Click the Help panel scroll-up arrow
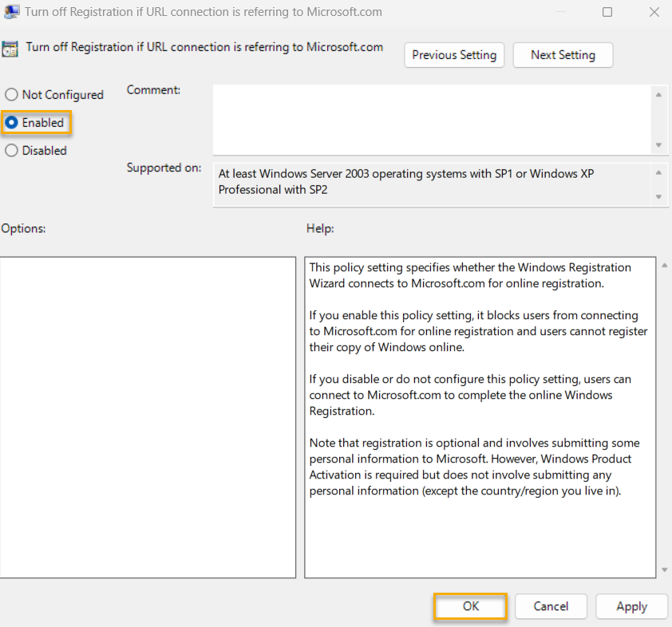 pyautogui.click(x=664, y=264)
